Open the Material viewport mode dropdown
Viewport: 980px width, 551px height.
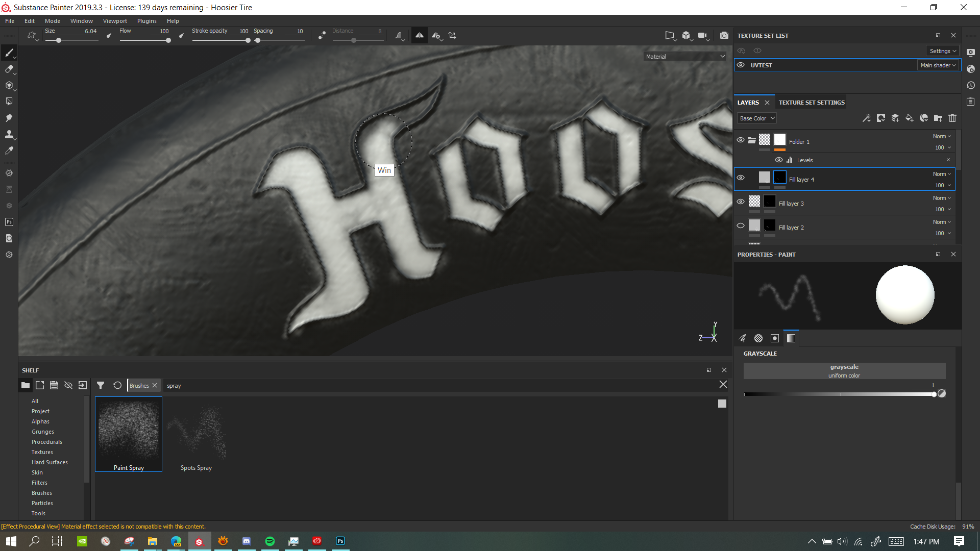[684, 57]
